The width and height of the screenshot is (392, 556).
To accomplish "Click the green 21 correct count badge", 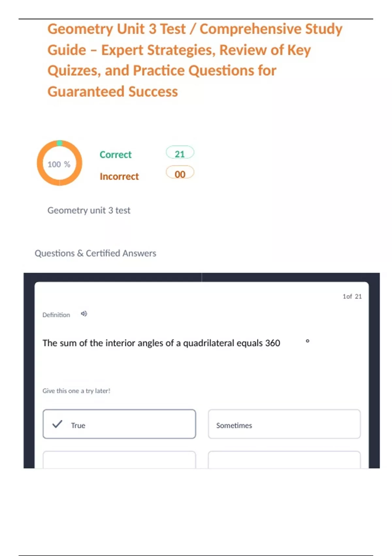I will 180,153.
